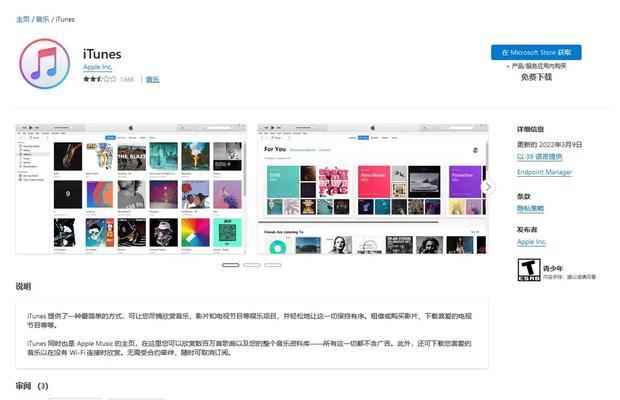Click the next screenshot arrow chevron
The width and height of the screenshot is (620, 400).
click(x=488, y=187)
